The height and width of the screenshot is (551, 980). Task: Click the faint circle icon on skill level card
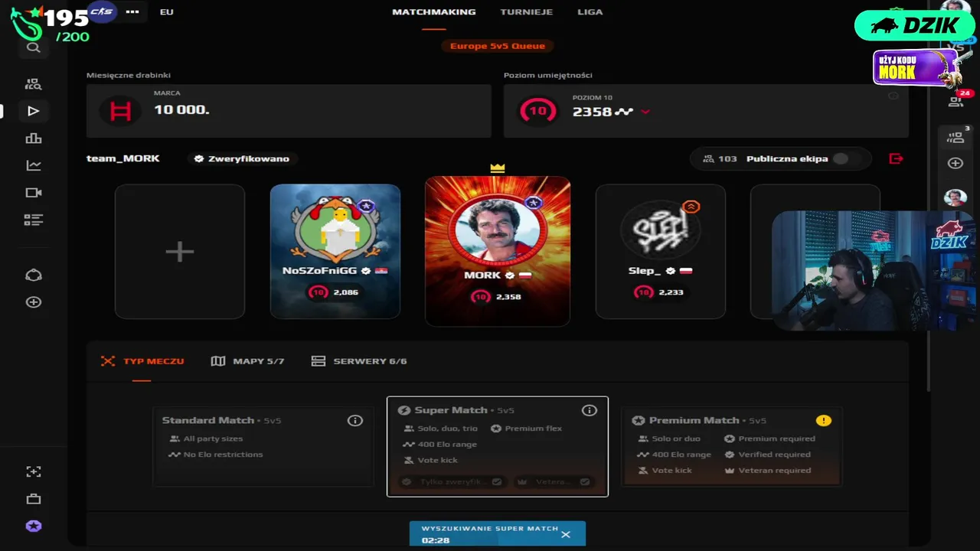click(893, 96)
